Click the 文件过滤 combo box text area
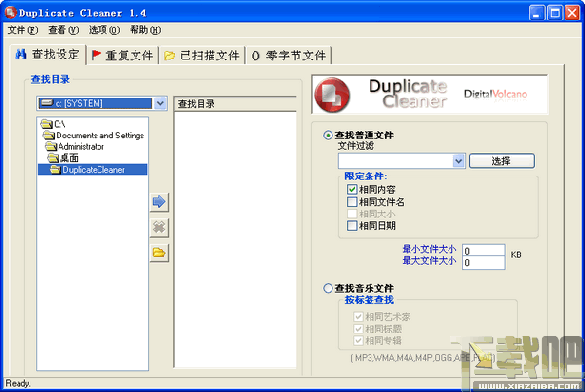Image resolution: width=585 pixels, height=392 pixels. point(396,161)
